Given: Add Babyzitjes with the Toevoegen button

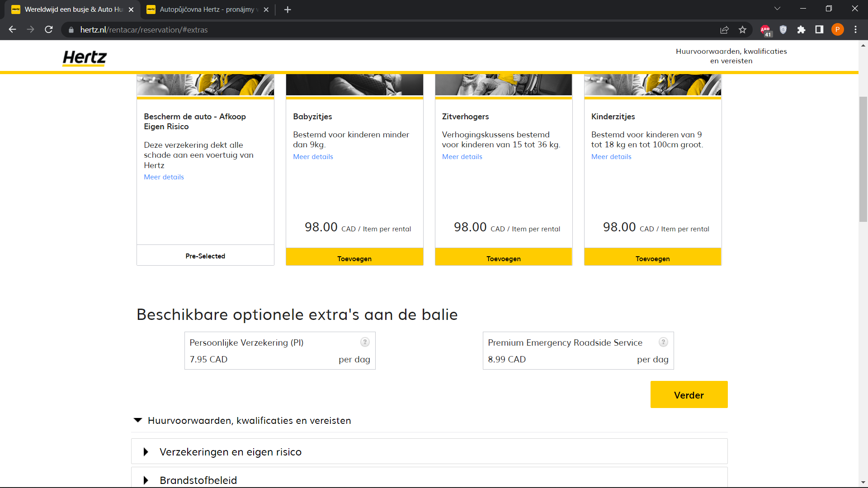Looking at the screenshot, I should 354,258.
